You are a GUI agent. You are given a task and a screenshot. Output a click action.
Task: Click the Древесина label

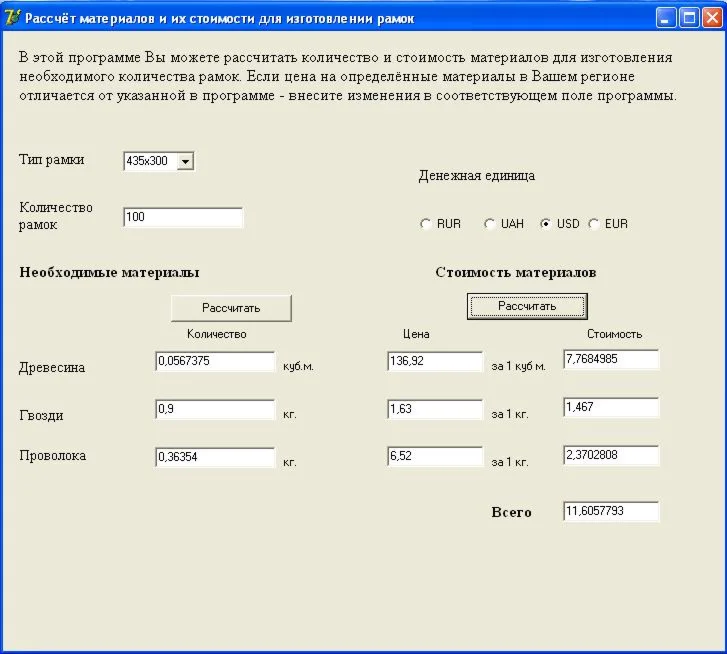click(x=52, y=368)
